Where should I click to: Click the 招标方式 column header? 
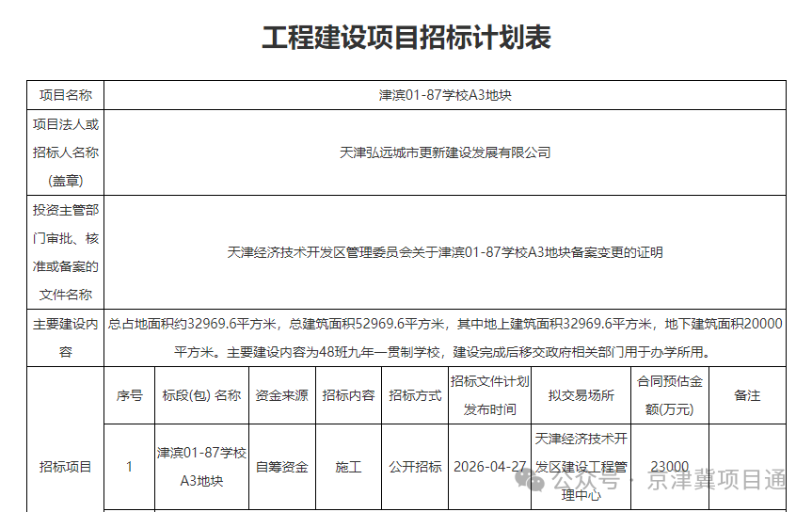[414, 395]
